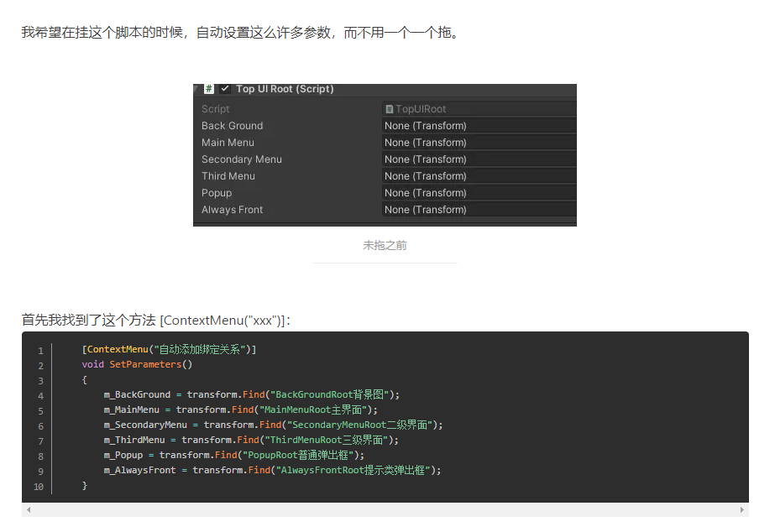The width and height of the screenshot is (775, 532).
Task: Click the Top UI Root (Script) header title
Action: coord(285,89)
